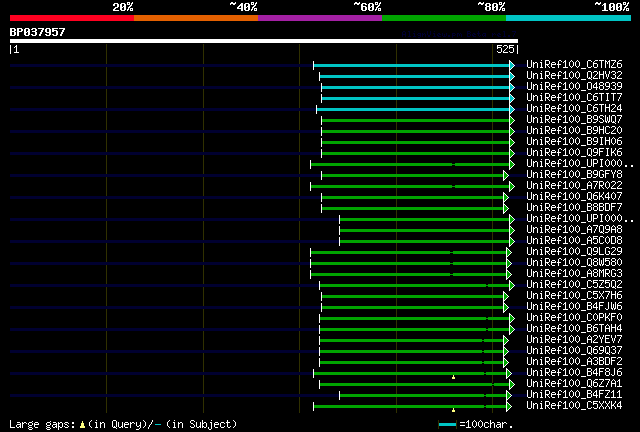Click the green alignment bar for A7Q9A8

[425, 231]
